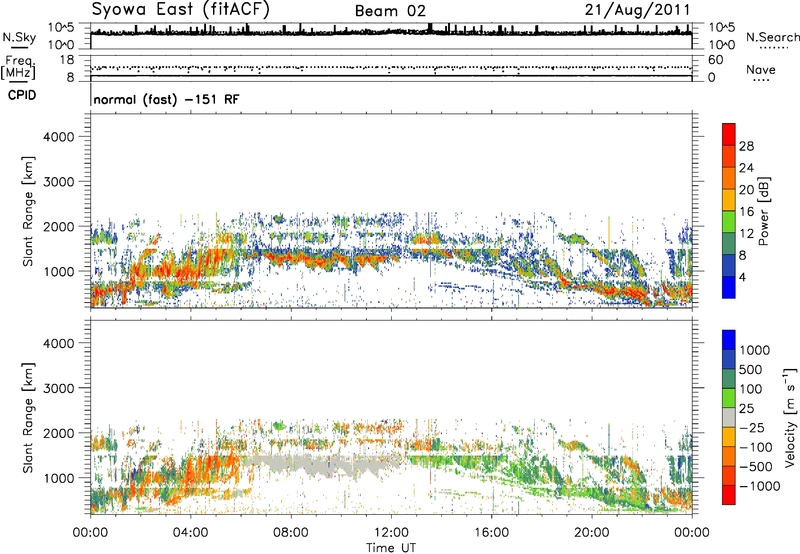Click the '04:00' time axis label
The height and width of the screenshot is (554, 800).
pos(190,533)
